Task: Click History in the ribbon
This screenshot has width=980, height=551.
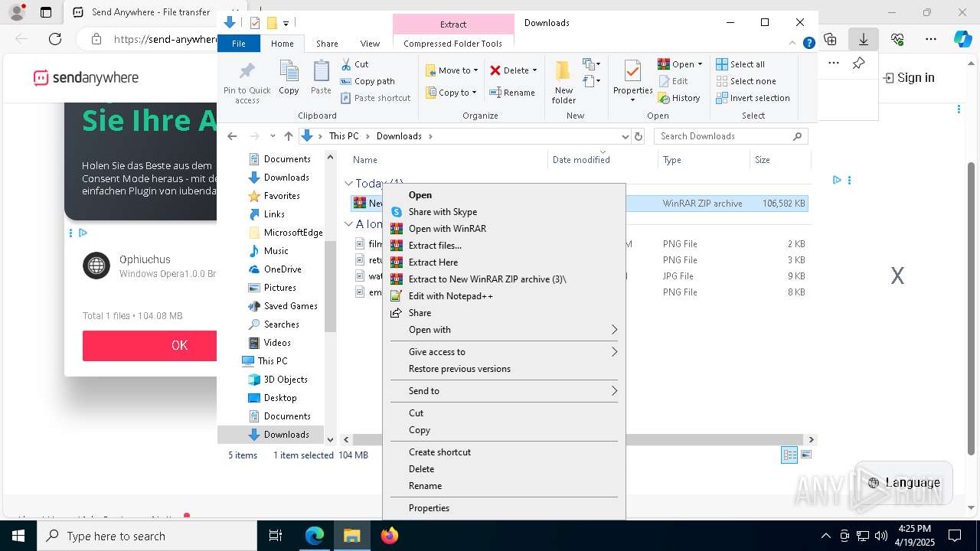Action: pyautogui.click(x=679, y=98)
